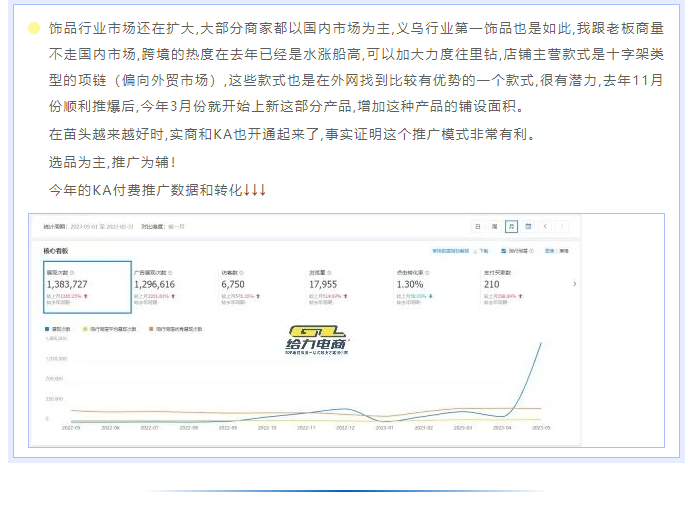696x509 pixels.
Task: Toggle the 同行对比 checkbox
Action: [x=502, y=251]
